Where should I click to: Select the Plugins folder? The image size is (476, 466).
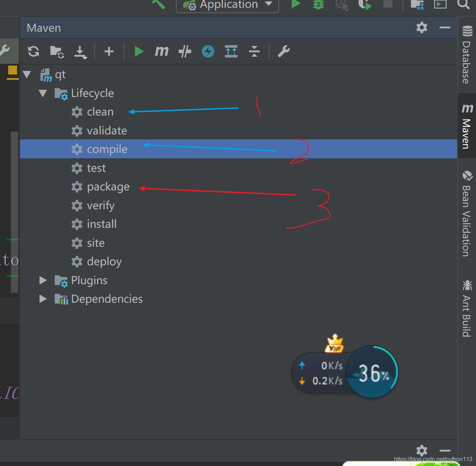click(81, 281)
